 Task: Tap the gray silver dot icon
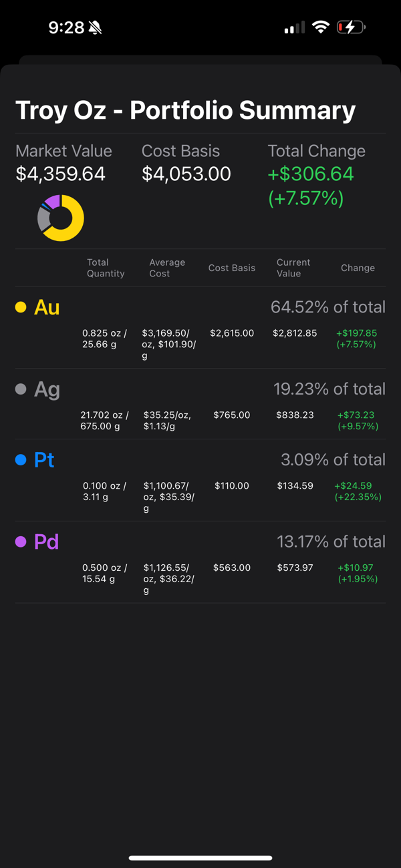point(21,389)
